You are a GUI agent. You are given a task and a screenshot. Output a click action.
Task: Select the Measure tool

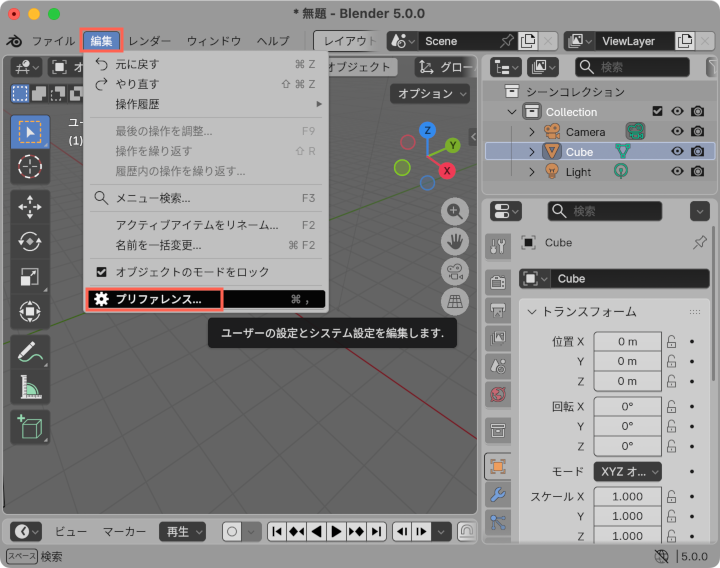(30, 387)
